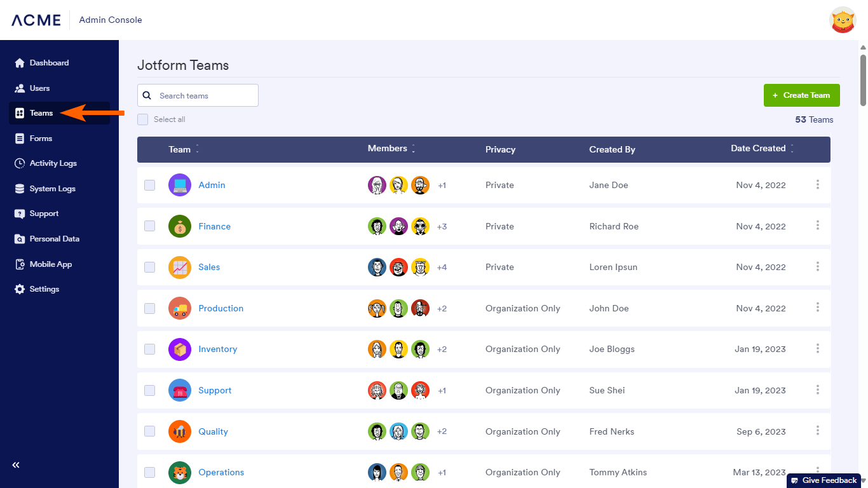The height and width of the screenshot is (488, 868).
Task: Click the "53 Teams" count text
Action: pos(814,119)
